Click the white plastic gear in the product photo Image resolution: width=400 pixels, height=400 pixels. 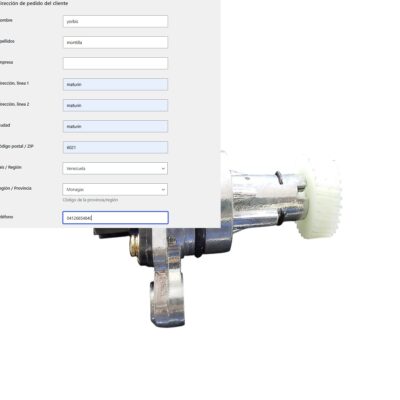click(x=319, y=198)
